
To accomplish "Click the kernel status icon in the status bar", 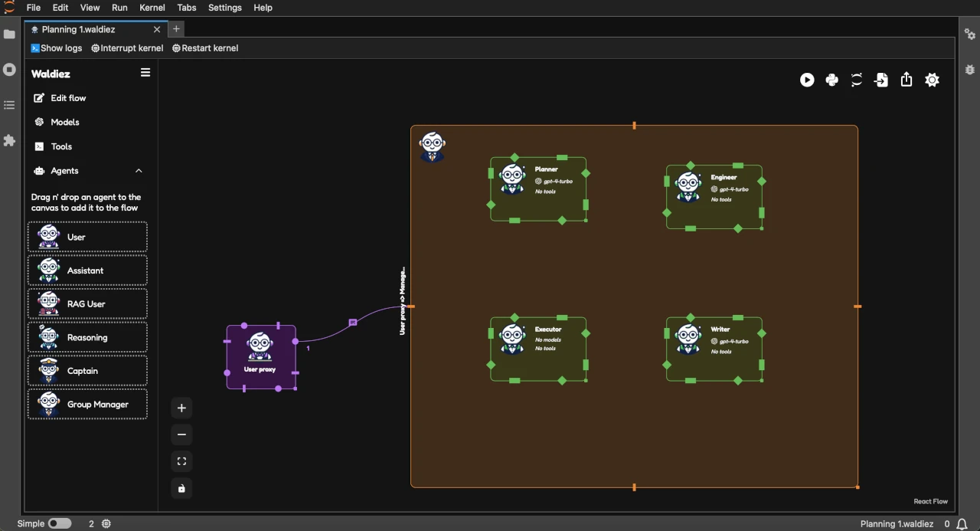I will (106, 523).
